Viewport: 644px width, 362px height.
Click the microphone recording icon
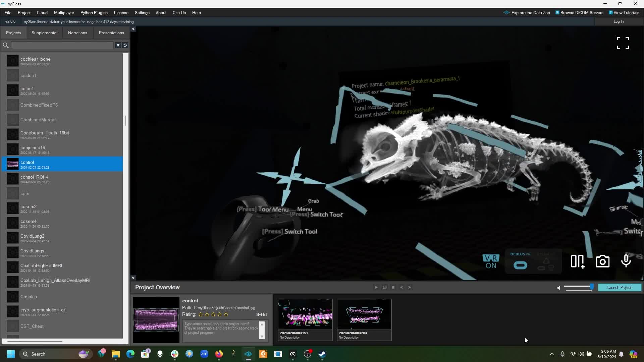pos(626,261)
